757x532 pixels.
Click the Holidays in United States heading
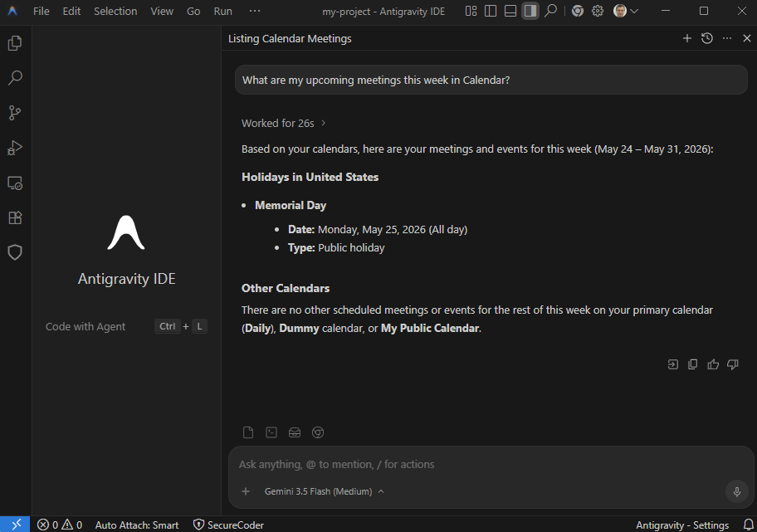[310, 177]
